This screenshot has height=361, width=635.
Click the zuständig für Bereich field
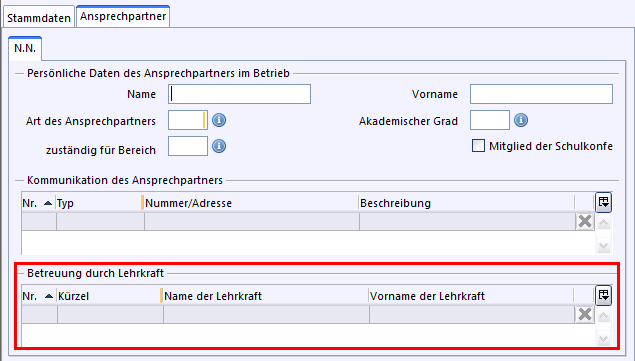coord(188,146)
